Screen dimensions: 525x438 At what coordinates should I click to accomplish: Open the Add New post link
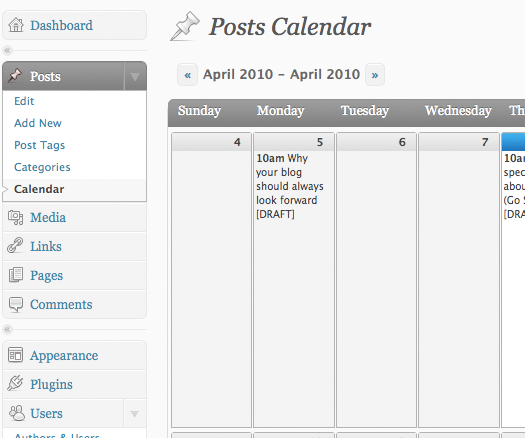tap(38, 123)
